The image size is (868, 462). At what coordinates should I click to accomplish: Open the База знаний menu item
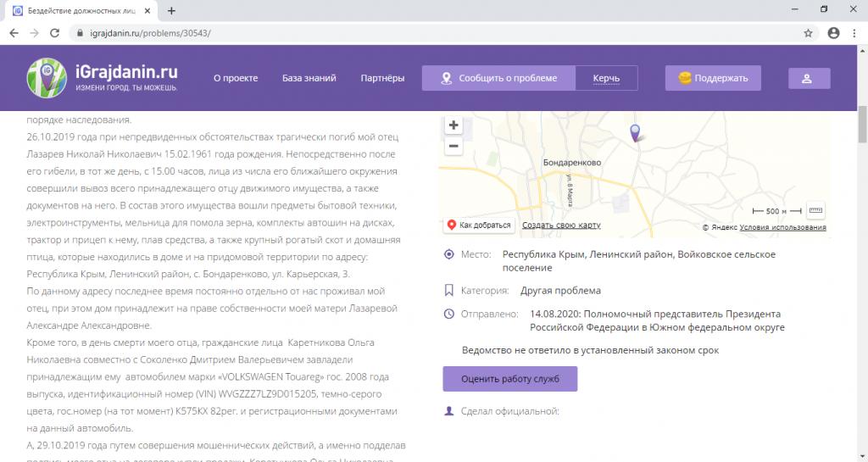coord(309,78)
